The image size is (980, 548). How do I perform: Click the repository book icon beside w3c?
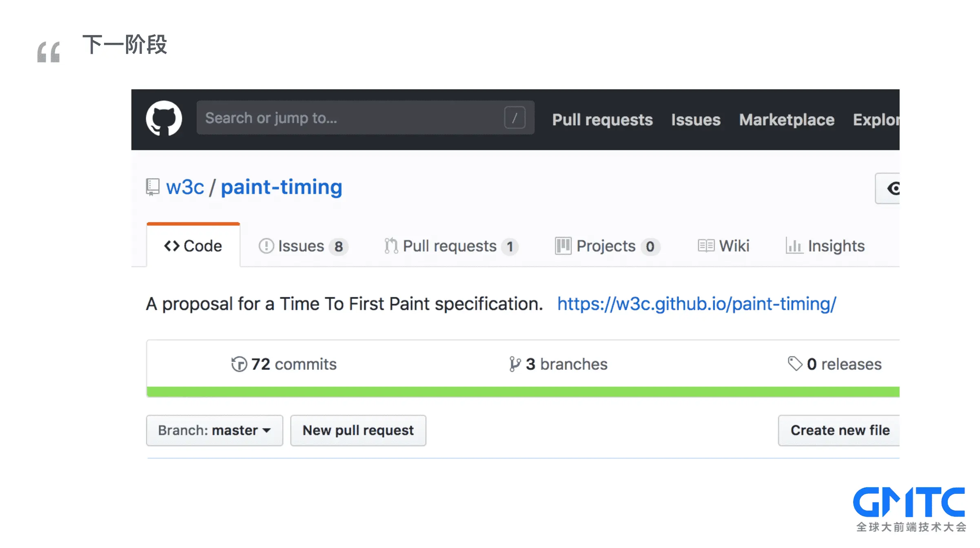[x=153, y=187]
